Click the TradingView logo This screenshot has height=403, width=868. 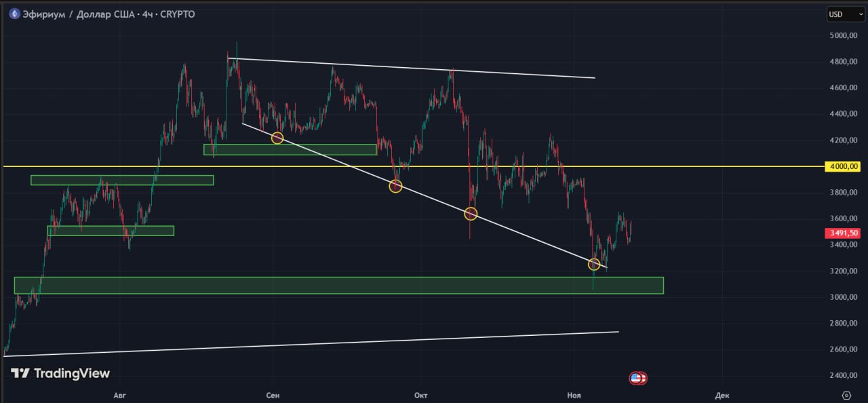pyautogui.click(x=60, y=373)
